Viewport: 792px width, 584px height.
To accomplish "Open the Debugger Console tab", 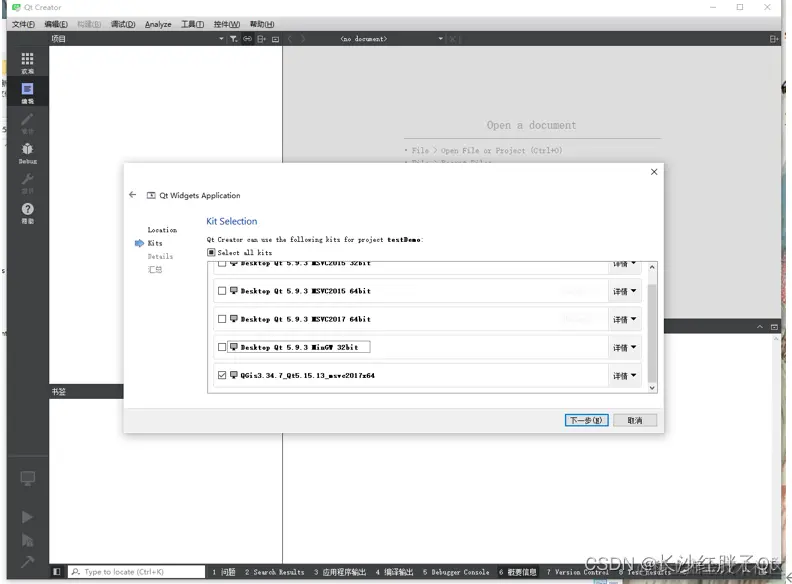I will point(456,572).
